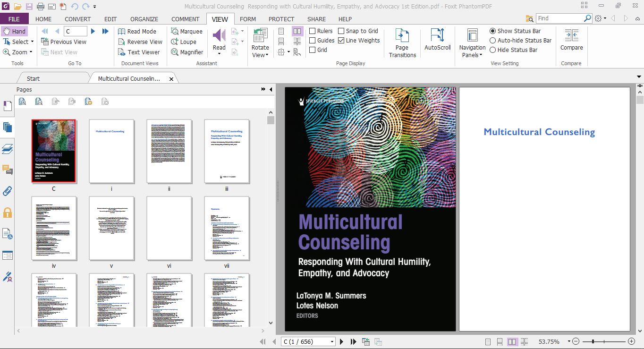
Task: Expand the Pages panel with double arrows
Action: point(263,89)
